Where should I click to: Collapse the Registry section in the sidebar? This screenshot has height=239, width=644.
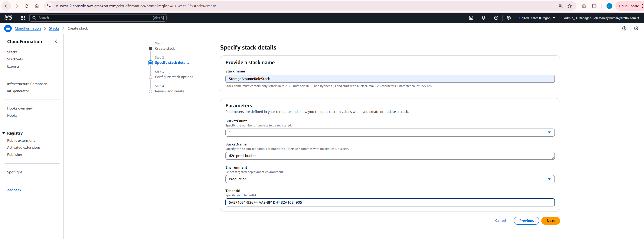point(3,133)
